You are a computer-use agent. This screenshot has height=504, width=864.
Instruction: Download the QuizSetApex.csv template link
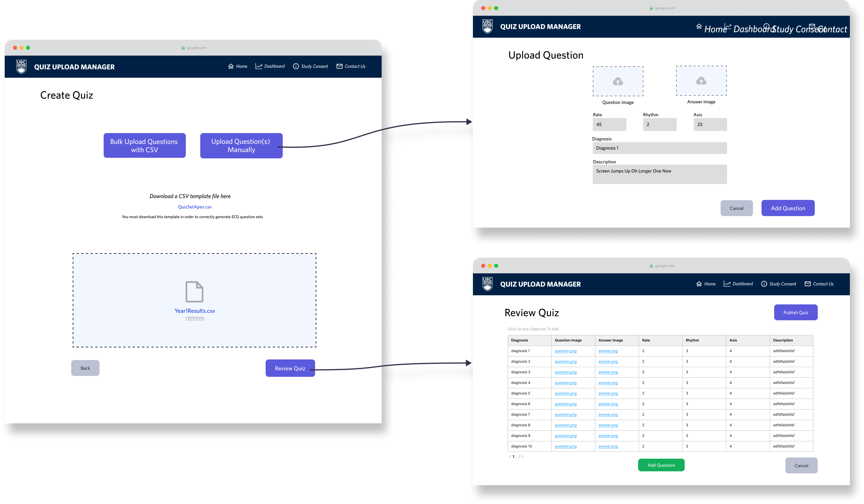click(195, 207)
